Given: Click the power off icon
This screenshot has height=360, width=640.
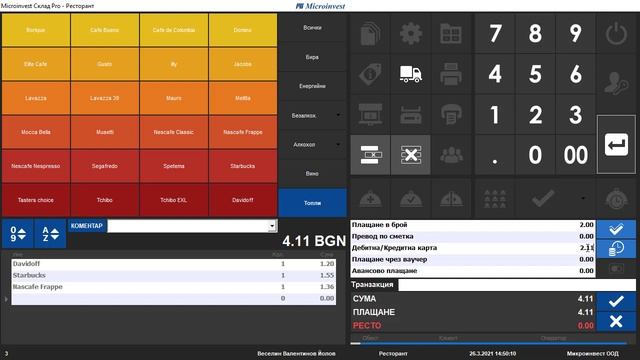Looking at the screenshot, I should pos(616,33).
